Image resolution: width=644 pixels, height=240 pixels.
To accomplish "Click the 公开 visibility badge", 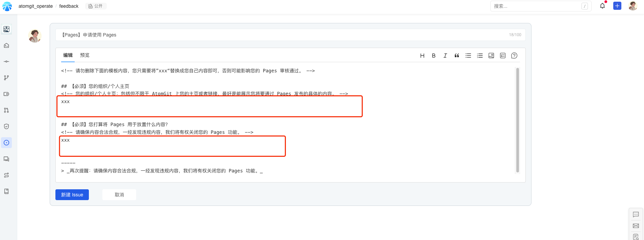I will pyautogui.click(x=96, y=6).
